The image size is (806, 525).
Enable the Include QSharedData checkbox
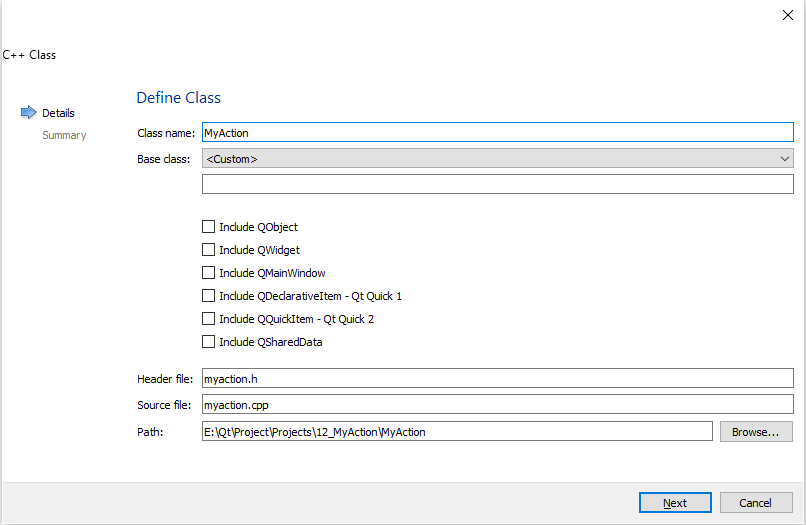pos(208,342)
